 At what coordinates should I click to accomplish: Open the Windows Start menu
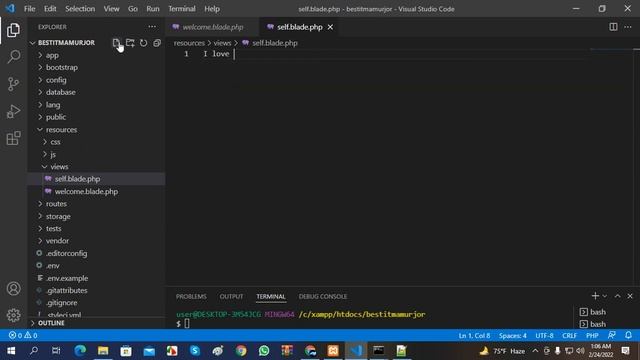pos(11,351)
